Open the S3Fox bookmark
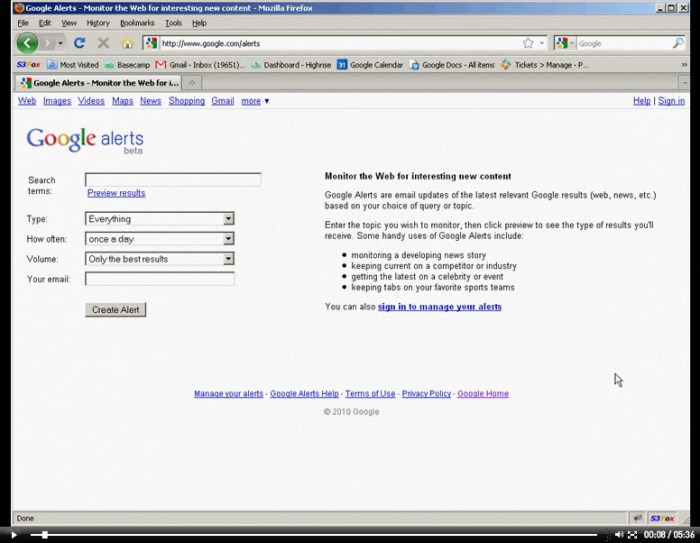The height and width of the screenshot is (543, 700). click(x=29, y=65)
